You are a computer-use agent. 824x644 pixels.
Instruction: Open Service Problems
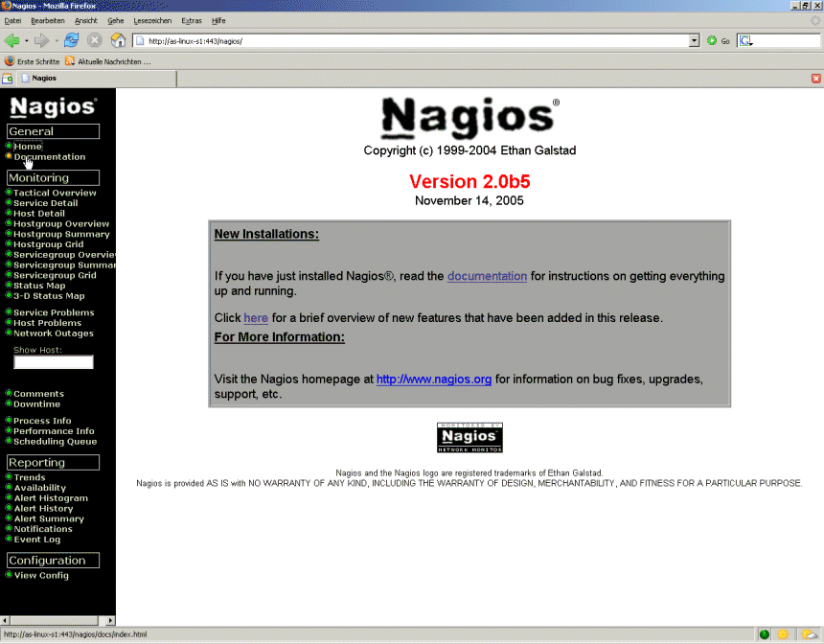[x=54, y=312]
